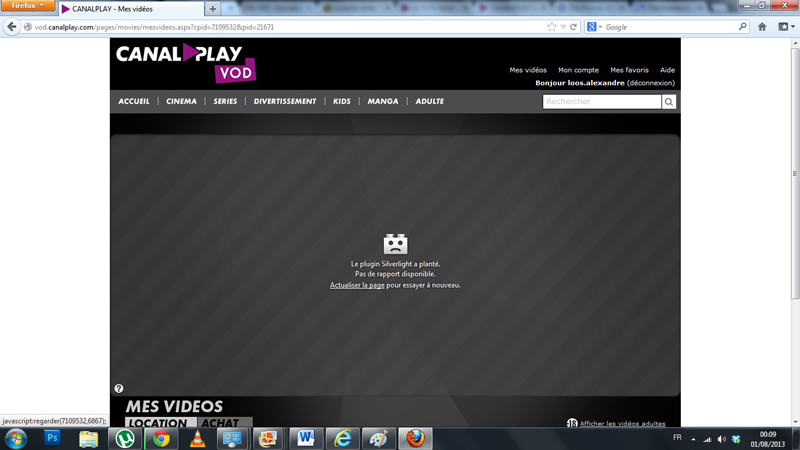Reload the page with refresh icon
The height and width of the screenshot is (450, 800).
click(x=573, y=27)
